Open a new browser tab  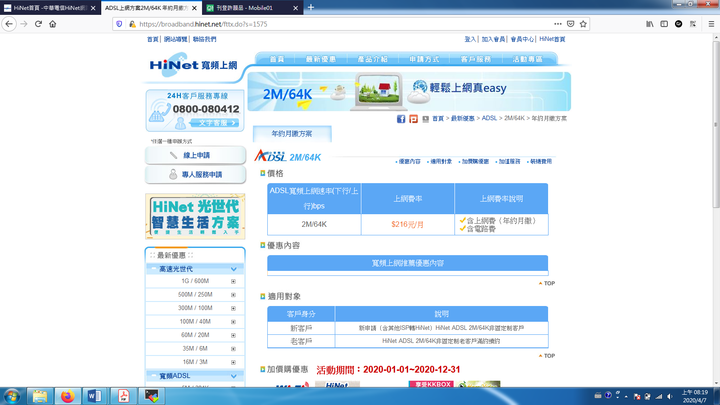point(311,7)
